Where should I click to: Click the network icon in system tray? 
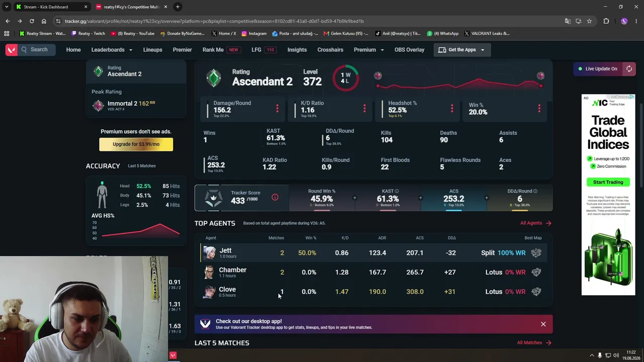pos(608,355)
